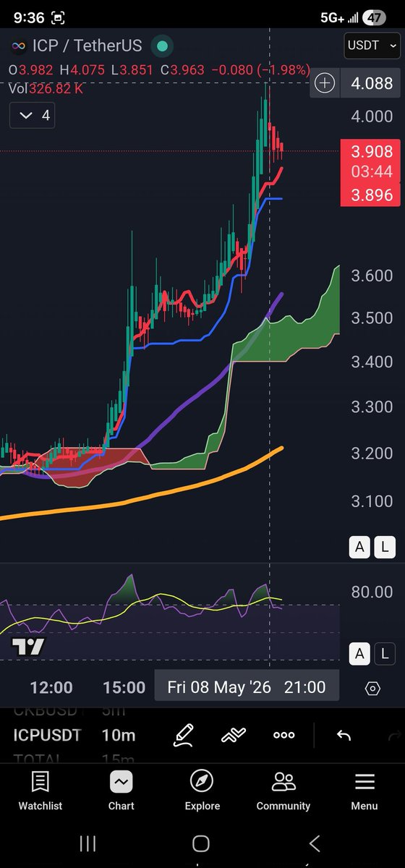Tap the red 3.896 price label
The image size is (405, 868).
click(x=372, y=195)
